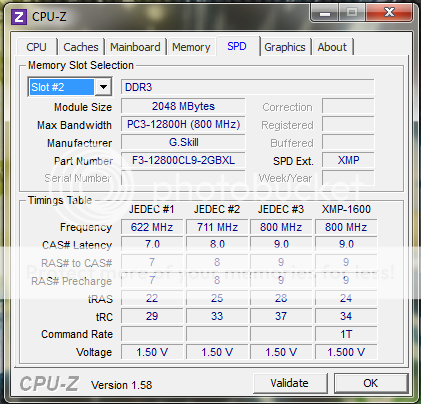Minimize the CPU-Z window
Image resolution: width=421 pixels, height=404 pixels.
point(325,13)
